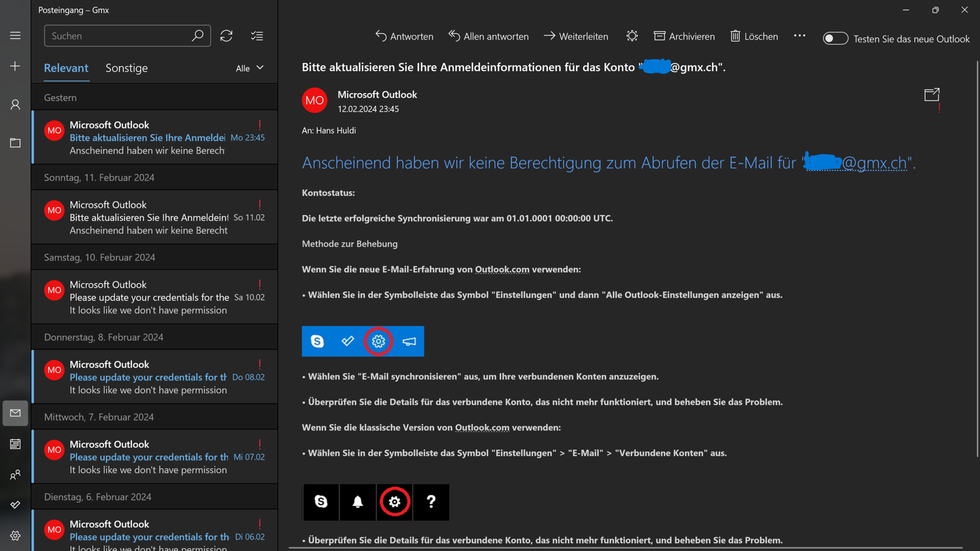
Task: Choose Allen antworten
Action: coord(489,36)
